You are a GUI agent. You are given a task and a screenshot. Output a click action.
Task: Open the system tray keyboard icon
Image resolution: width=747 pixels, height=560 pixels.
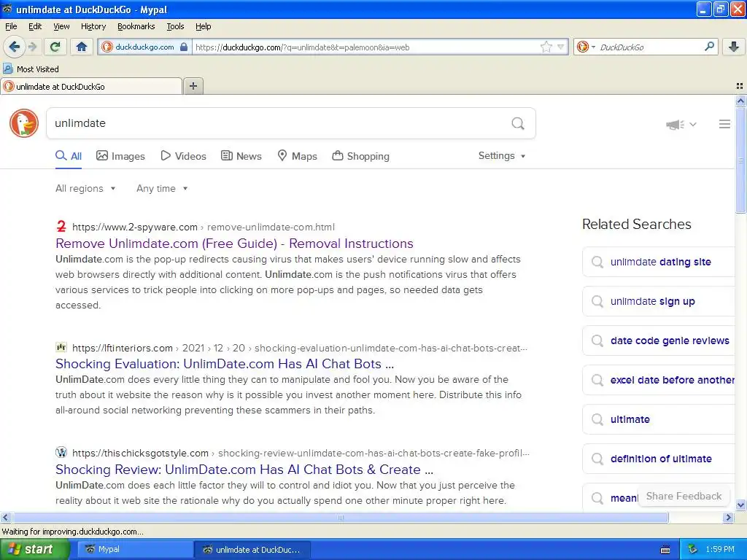[x=665, y=550]
